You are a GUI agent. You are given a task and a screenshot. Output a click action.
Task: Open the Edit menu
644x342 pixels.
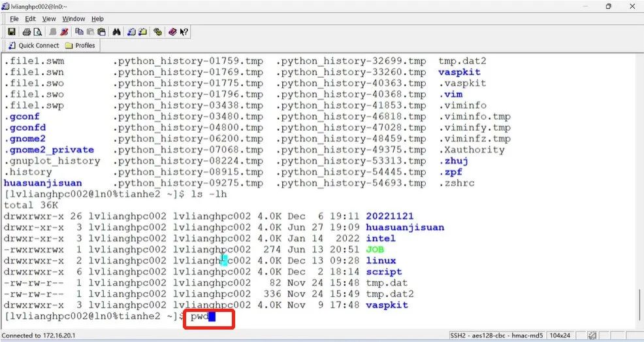(30, 19)
